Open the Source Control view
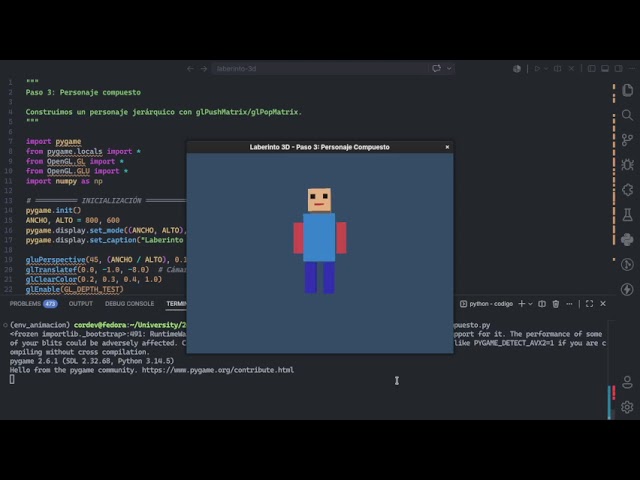The width and height of the screenshot is (640, 480). tap(627, 140)
